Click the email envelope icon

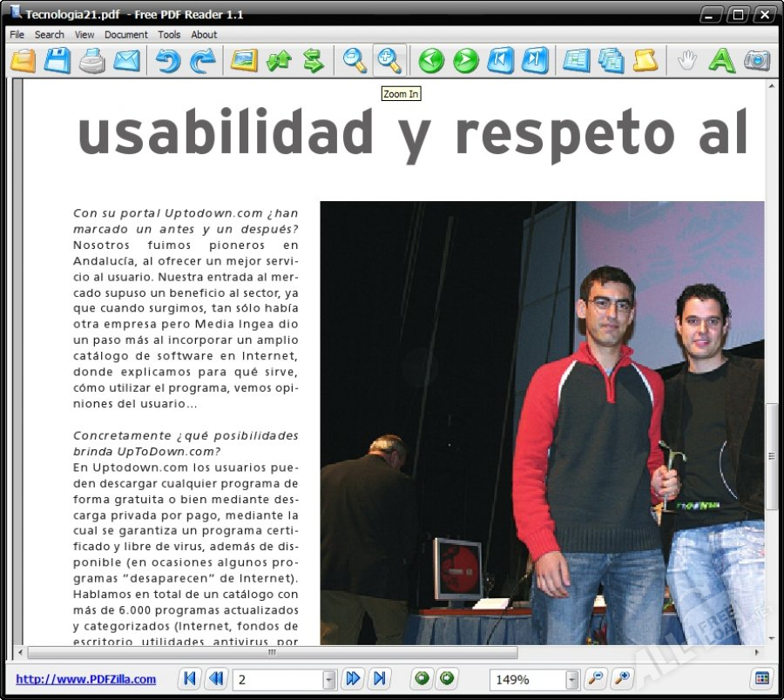click(126, 60)
